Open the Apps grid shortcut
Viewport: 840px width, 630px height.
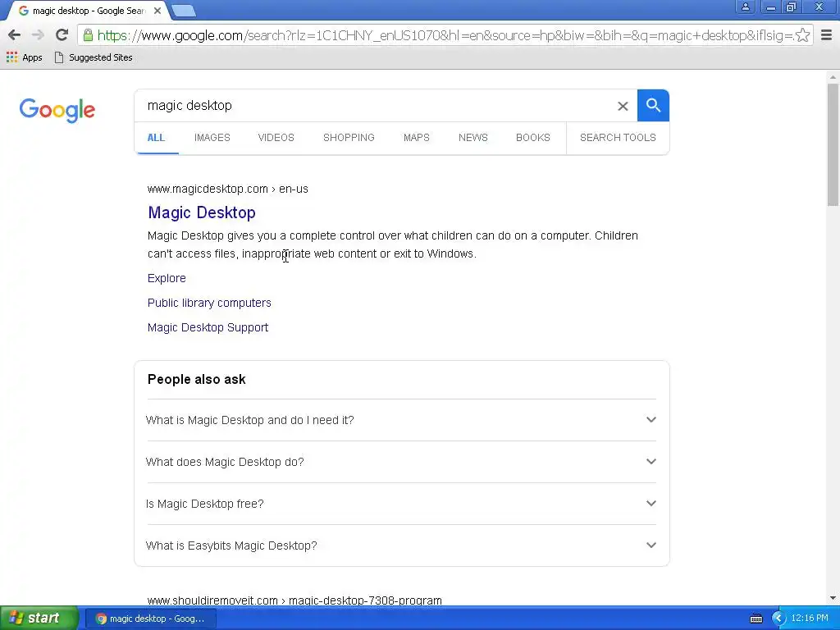[24, 57]
